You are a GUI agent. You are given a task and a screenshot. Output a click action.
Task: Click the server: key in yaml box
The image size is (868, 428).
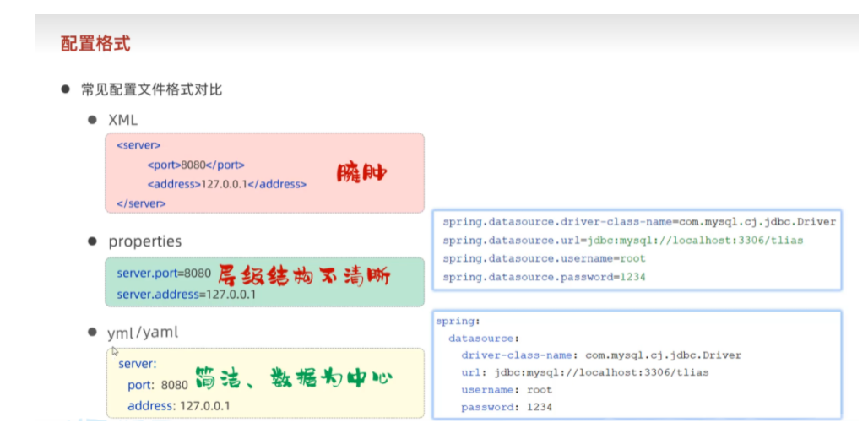click(138, 365)
